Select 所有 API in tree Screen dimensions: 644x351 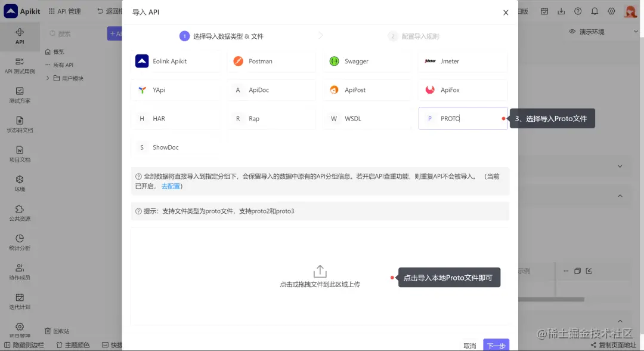(59, 65)
